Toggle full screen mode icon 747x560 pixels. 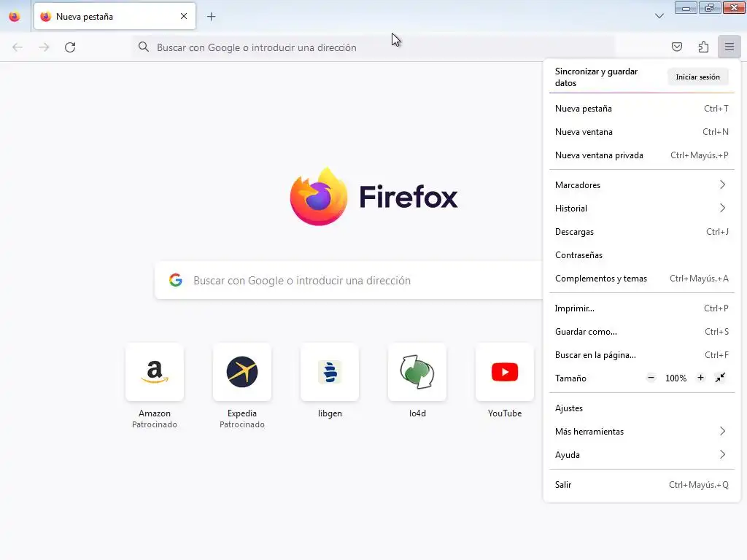(720, 378)
